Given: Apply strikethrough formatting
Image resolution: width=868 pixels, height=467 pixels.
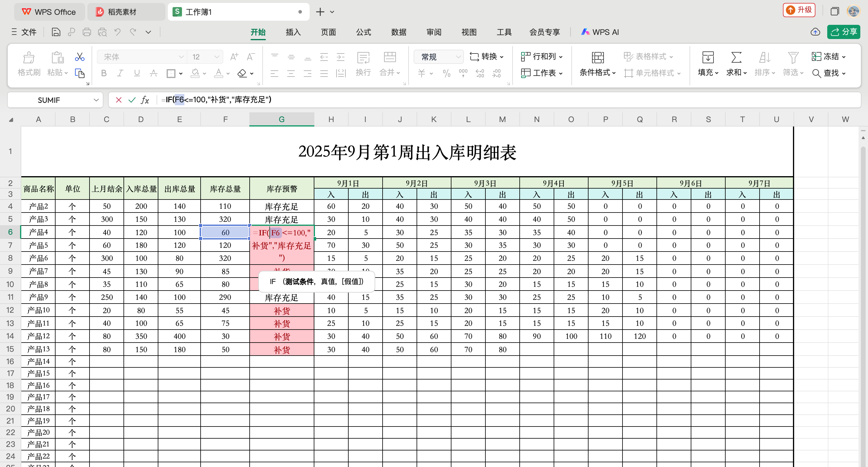Looking at the screenshot, I should (154, 73).
